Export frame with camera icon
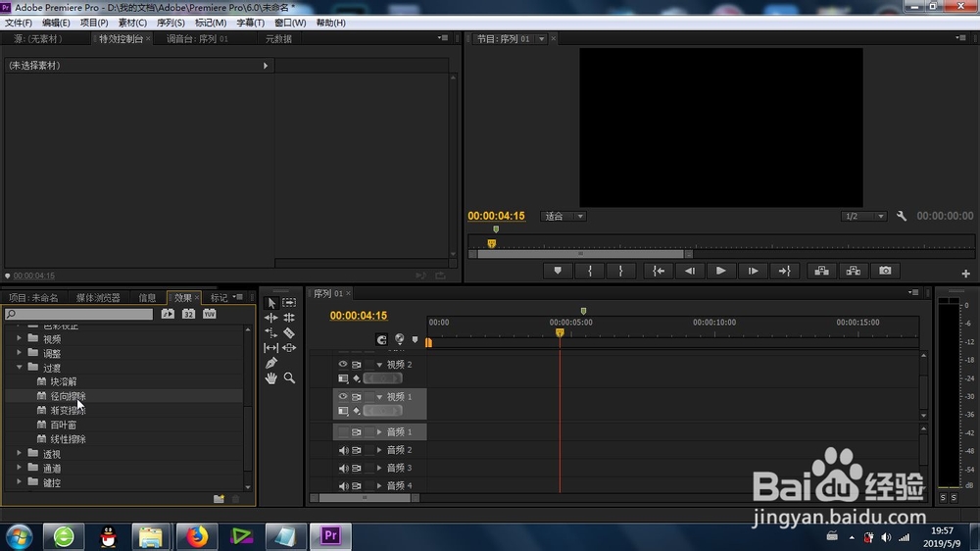The width and height of the screenshot is (980, 551). (x=885, y=271)
